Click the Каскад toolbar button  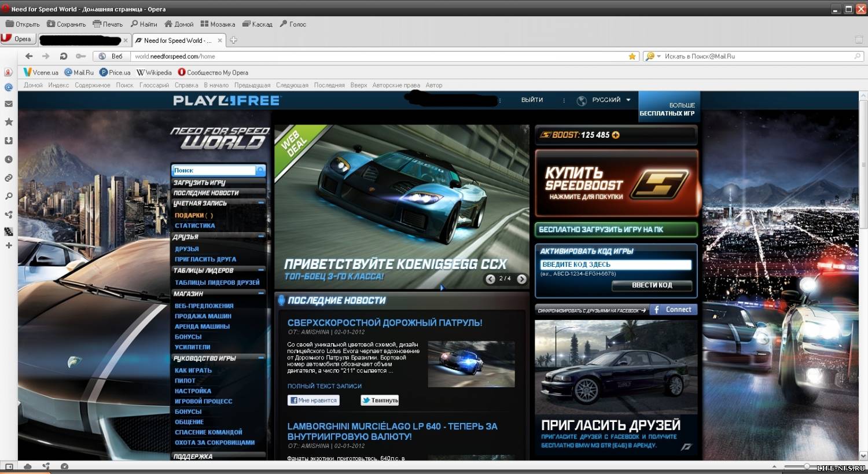258,24
